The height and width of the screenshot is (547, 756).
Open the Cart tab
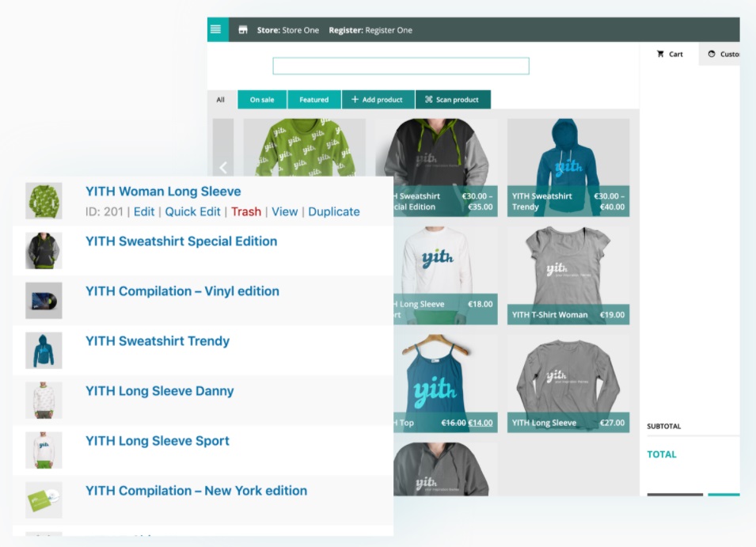point(669,54)
